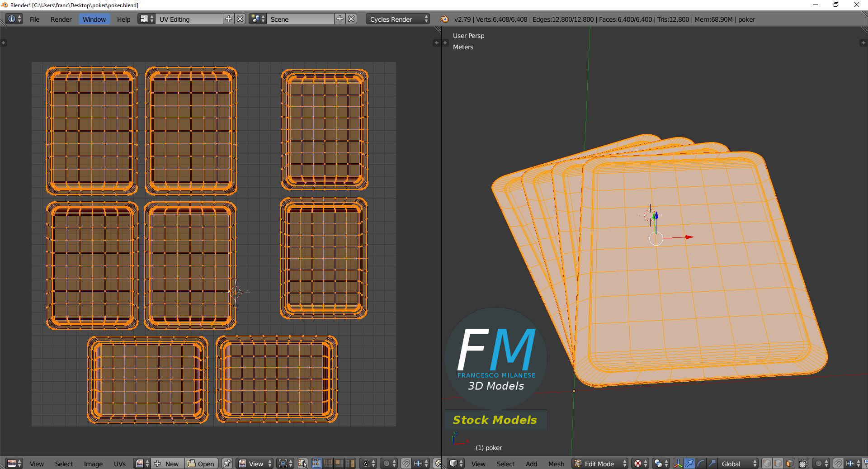Open UV editor proportional editing dropdown

389,464
